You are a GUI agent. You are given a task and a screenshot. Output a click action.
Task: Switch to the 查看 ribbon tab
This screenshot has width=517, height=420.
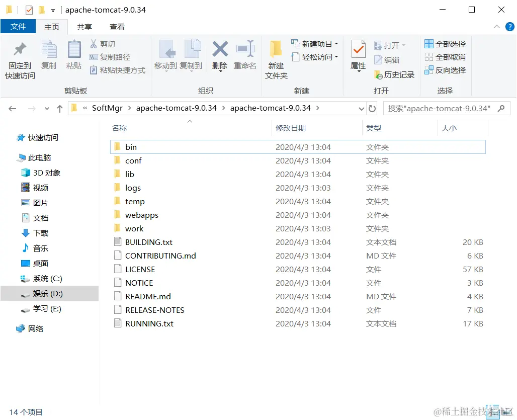click(117, 27)
